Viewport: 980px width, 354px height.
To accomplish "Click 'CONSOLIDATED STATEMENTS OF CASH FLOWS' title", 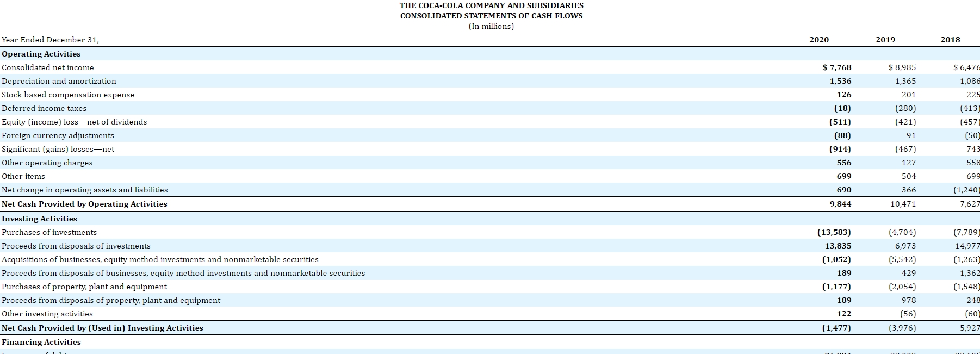I will [x=492, y=16].
